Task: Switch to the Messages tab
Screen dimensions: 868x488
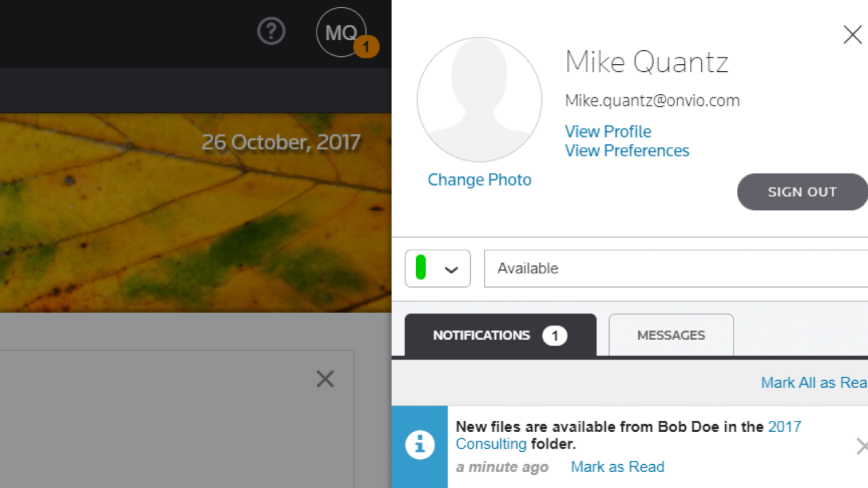Action: (671, 335)
